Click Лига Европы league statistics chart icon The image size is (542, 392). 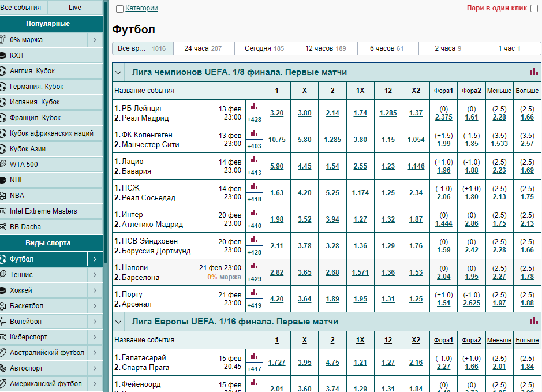pyautogui.click(x=534, y=321)
